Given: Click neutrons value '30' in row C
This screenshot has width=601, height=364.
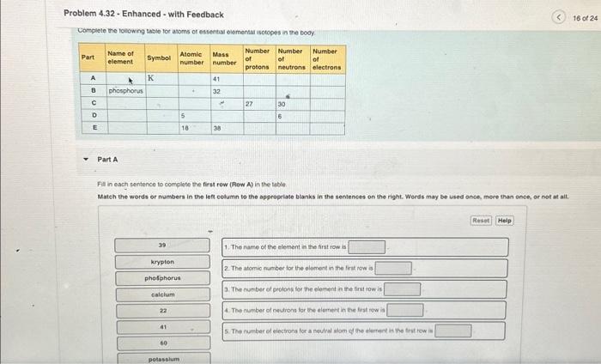Looking at the screenshot, I should pyautogui.click(x=282, y=104).
